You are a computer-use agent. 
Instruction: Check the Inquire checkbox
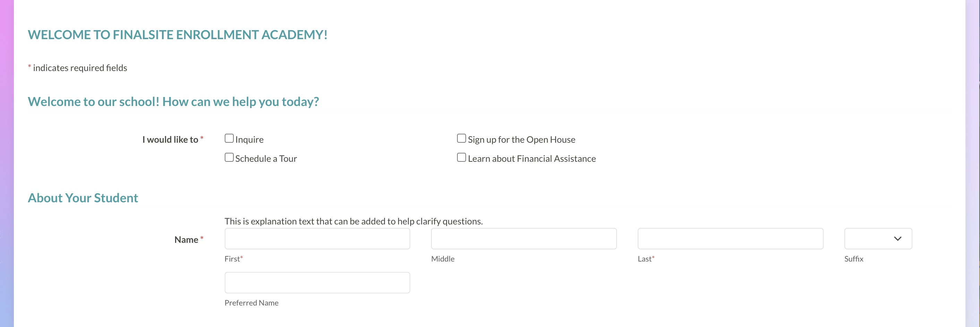click(x=229, y=139)
